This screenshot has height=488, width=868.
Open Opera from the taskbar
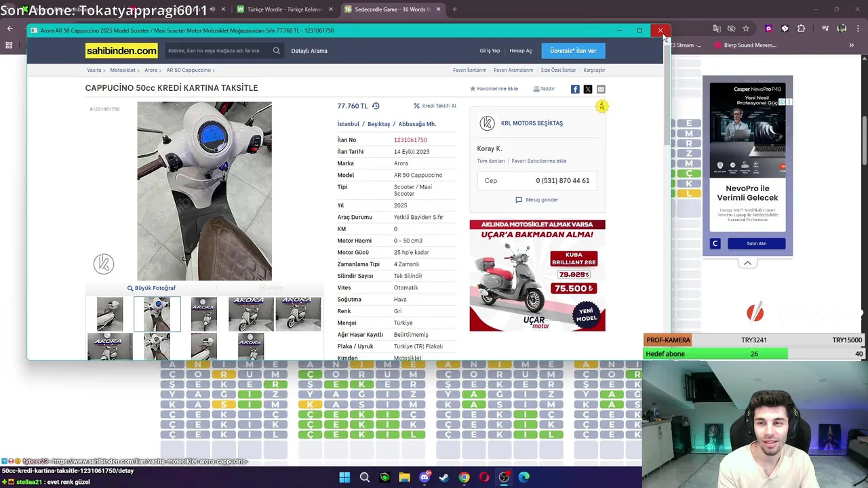(484, 477)
